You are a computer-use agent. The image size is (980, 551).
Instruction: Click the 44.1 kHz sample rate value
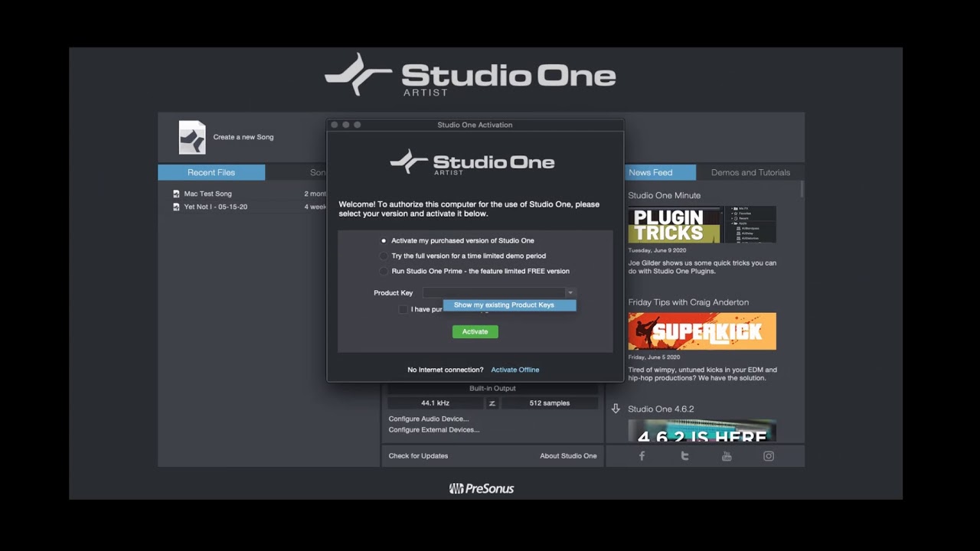coord(435,403)
